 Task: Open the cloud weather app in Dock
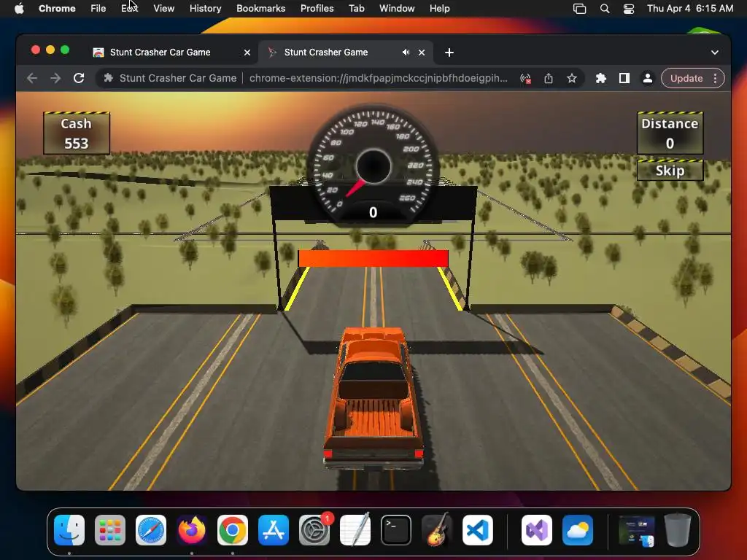[x=578, y=529]
